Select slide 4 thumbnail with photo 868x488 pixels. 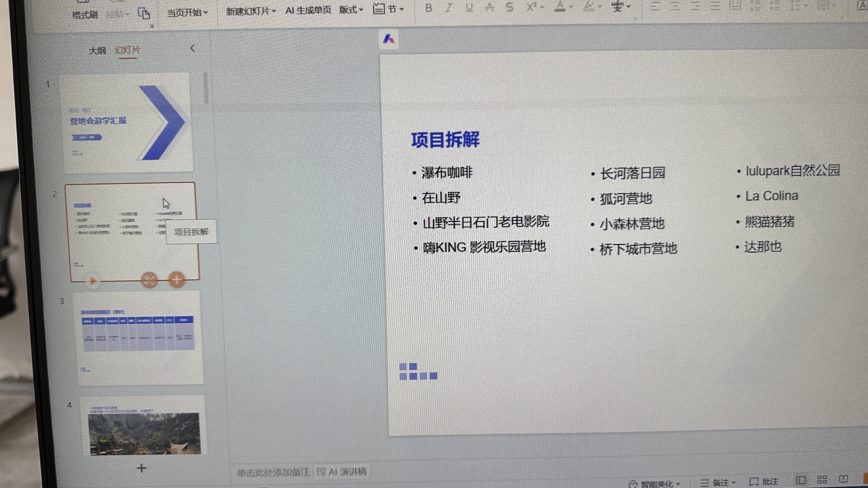click(143, 426)
